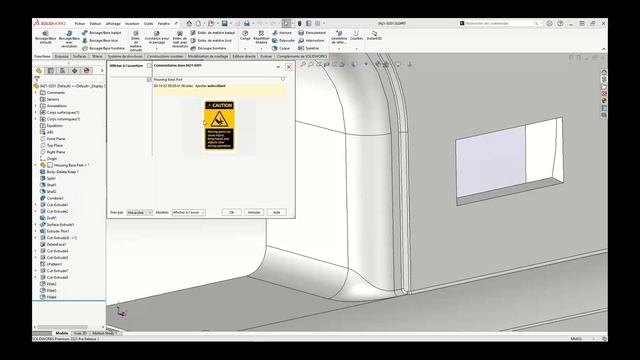Open the Affichage menu

pyautogui.click(x=113, y=24)
